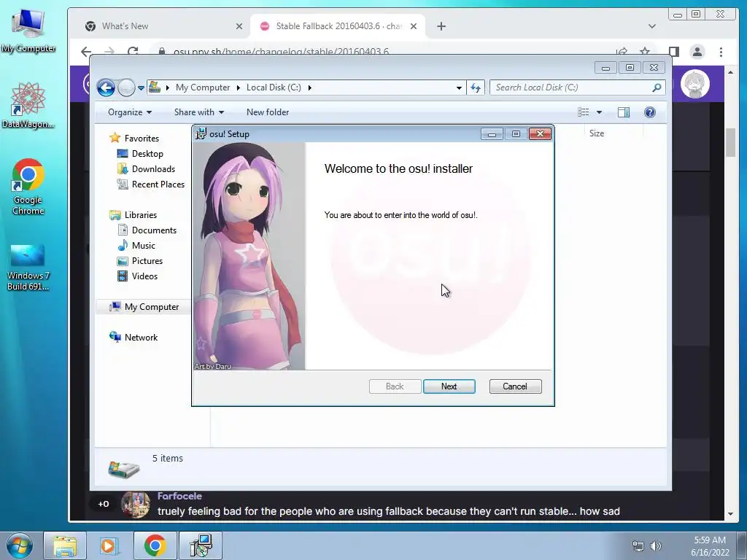
Task: Open DataWagon desktop shortcut
Action: click(x=28, y=106)
